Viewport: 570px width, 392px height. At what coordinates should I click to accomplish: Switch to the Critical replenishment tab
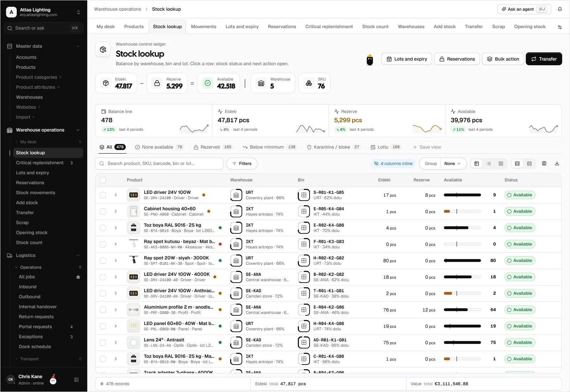(329, 27)
